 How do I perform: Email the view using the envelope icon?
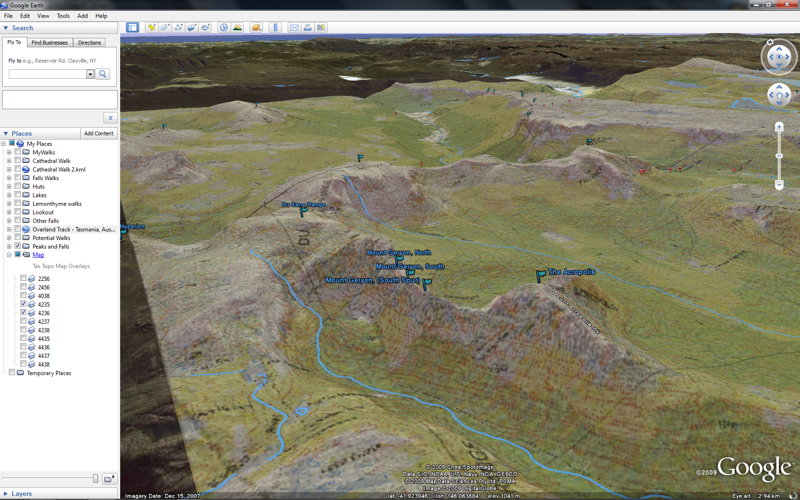(x=294, y=28)
